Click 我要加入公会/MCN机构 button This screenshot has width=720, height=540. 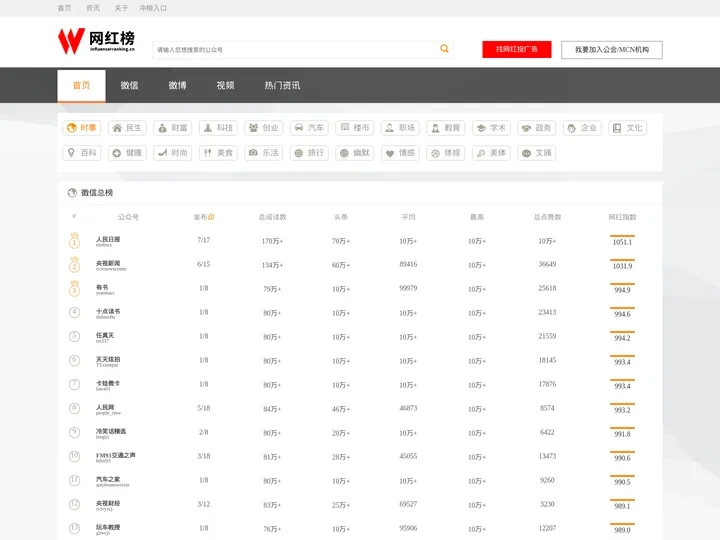click(612, 50)
